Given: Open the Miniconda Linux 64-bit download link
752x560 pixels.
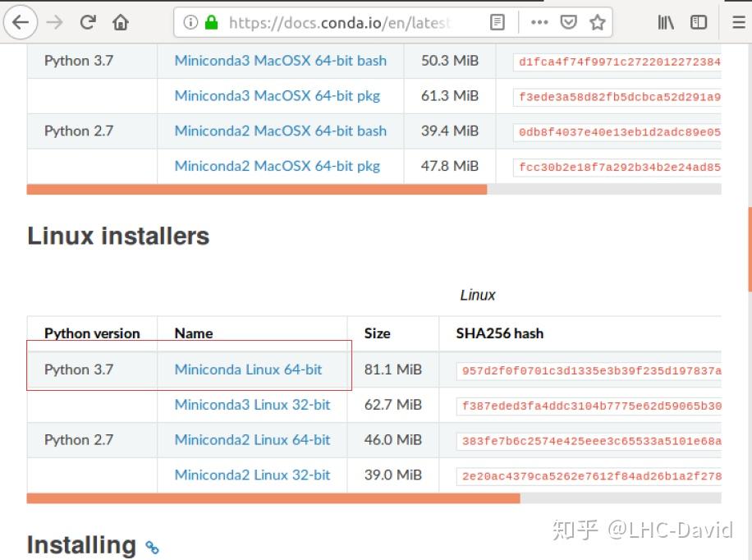Looking at the screenshot, I should 248,370.
